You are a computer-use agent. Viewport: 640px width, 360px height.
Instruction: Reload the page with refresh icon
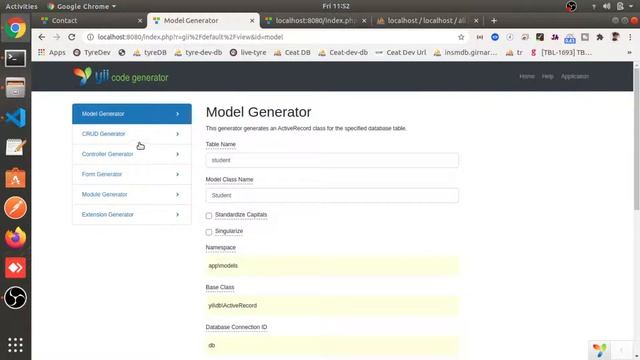tap(72, 37)
